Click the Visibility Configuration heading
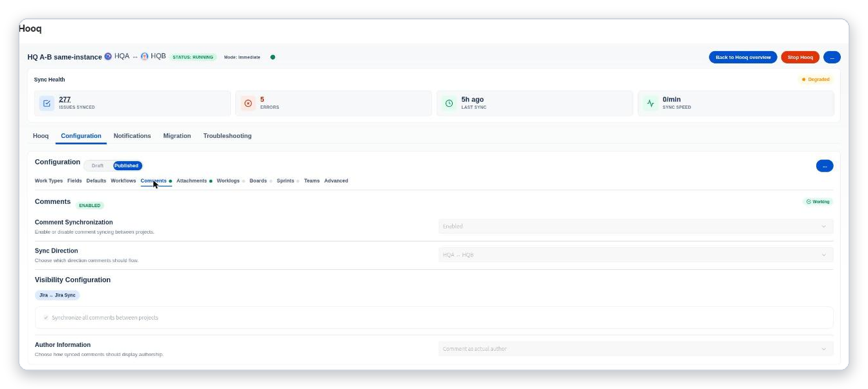868x389 pixels. coord(72,280)
